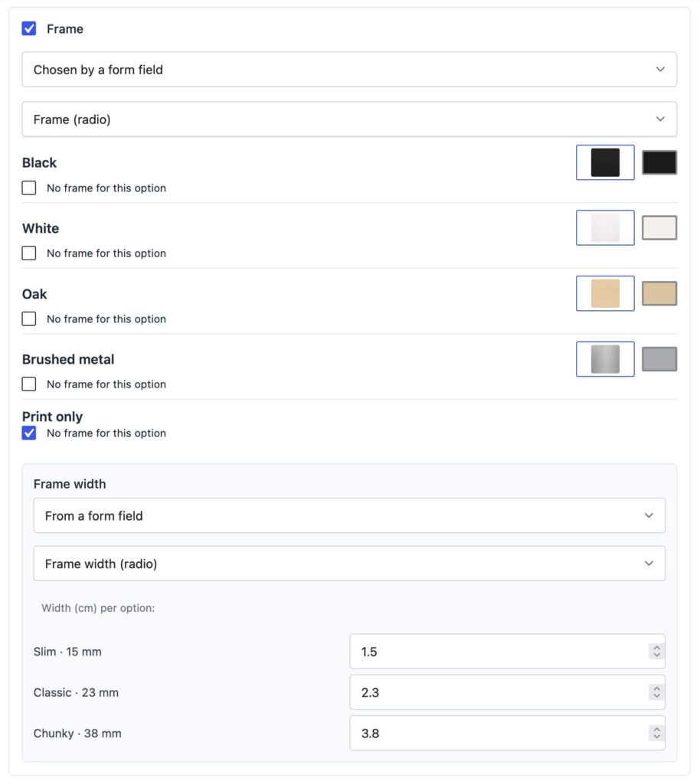Image resolution: width=700 pixels, height=784 pixels.
Task: Click the 'Print only' option label
Action: point(52,416)
